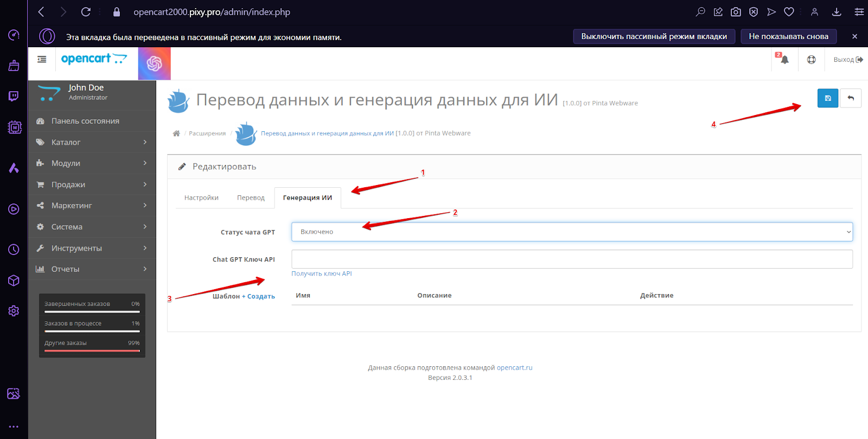Select the Генерация ИИ tab
The image size is (868, 439).
[x=308, y=198]
